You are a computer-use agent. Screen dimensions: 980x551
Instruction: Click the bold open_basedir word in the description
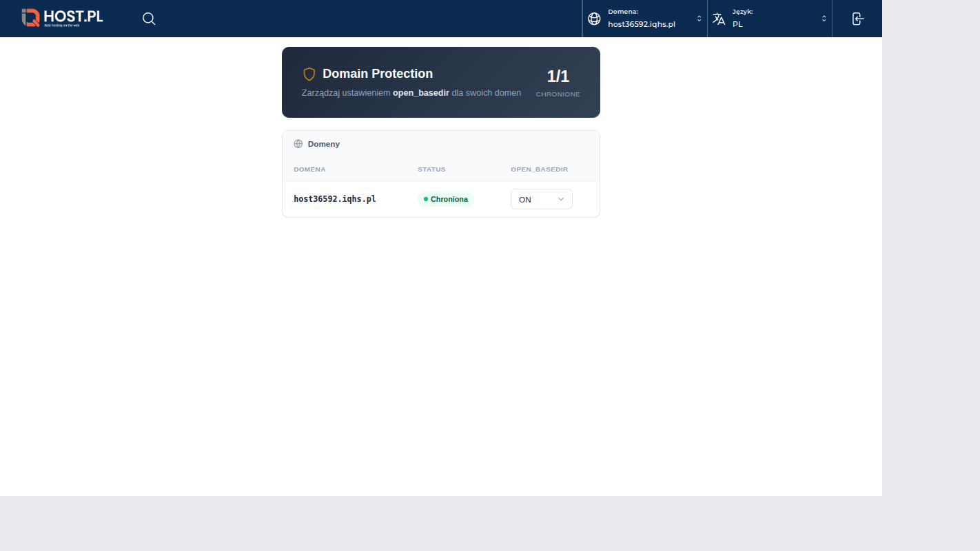[421, 93]
